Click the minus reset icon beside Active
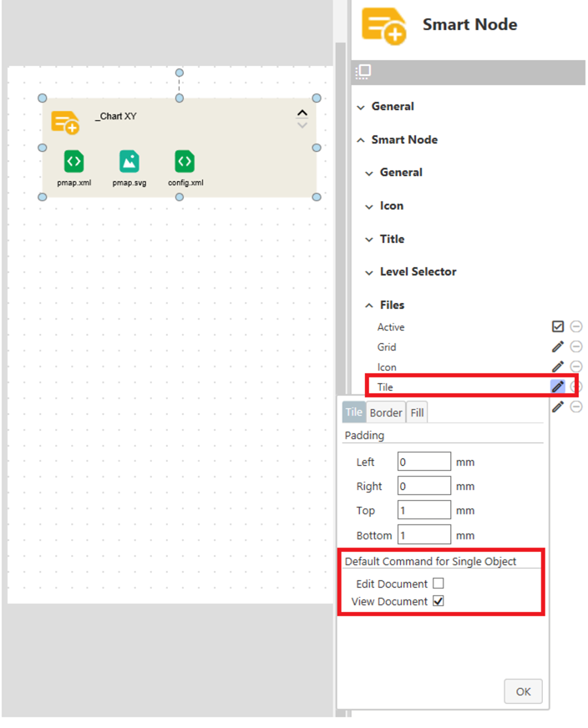 coord(576,326)
